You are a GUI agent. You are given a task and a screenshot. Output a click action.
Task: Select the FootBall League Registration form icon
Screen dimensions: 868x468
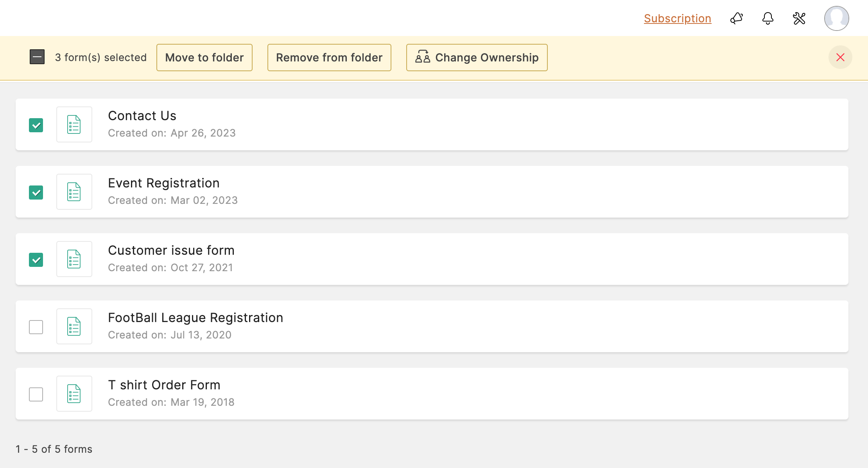(x=74, y=326)
